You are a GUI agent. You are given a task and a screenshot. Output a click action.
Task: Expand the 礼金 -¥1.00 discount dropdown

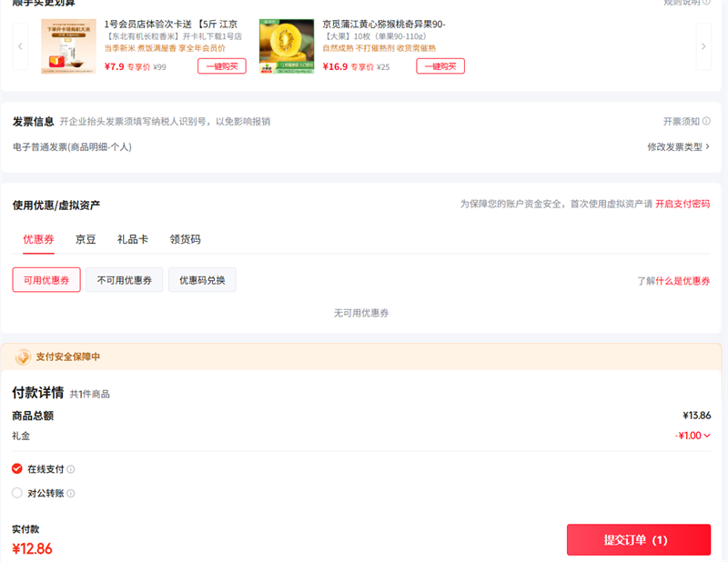(706, 436)
